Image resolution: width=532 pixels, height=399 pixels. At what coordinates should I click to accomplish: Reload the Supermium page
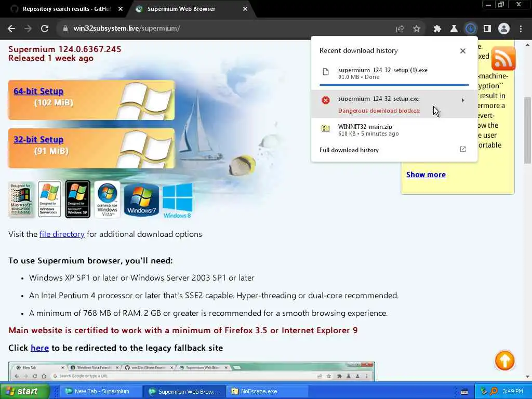[45, 29]
